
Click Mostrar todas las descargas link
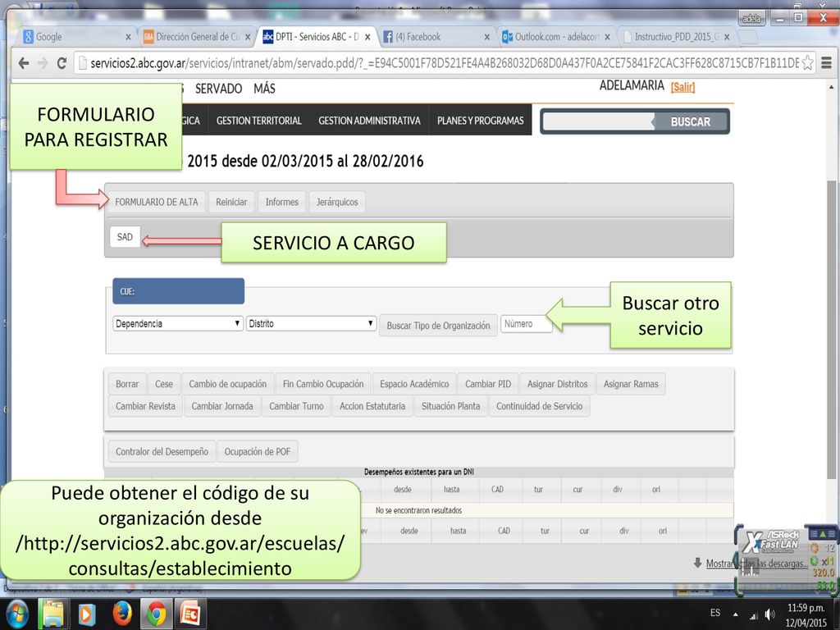click(x=756, y=564)
